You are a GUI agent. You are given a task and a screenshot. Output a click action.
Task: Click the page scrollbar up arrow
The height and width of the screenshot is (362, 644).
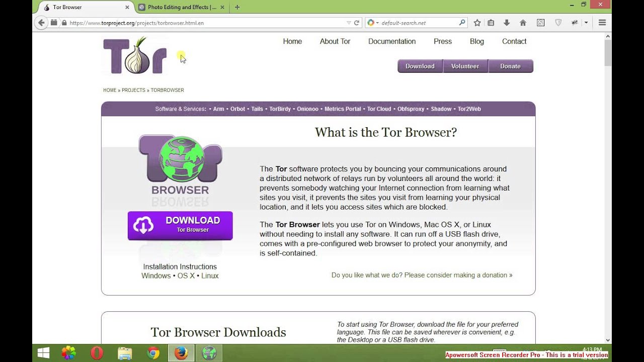tap(608, 36)
